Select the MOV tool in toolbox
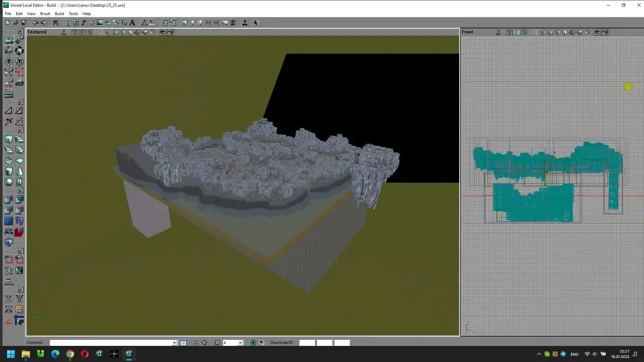 pos(9,94)
